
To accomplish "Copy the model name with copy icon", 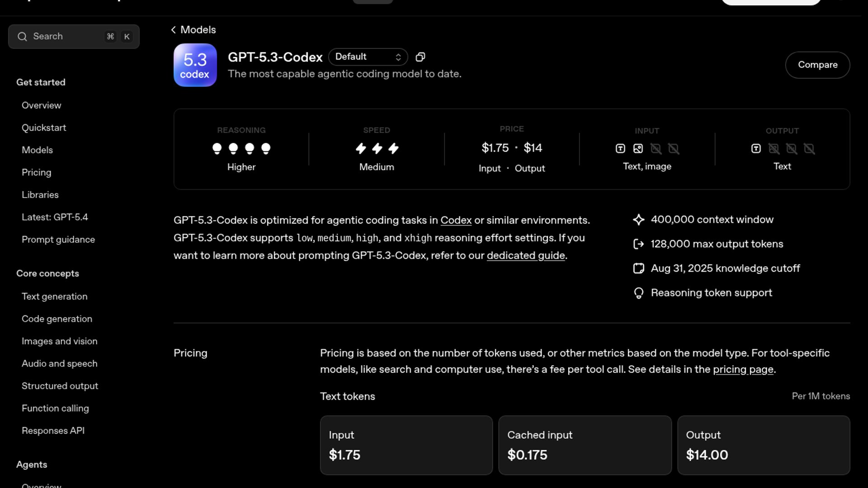I will (x=420, y=57).
